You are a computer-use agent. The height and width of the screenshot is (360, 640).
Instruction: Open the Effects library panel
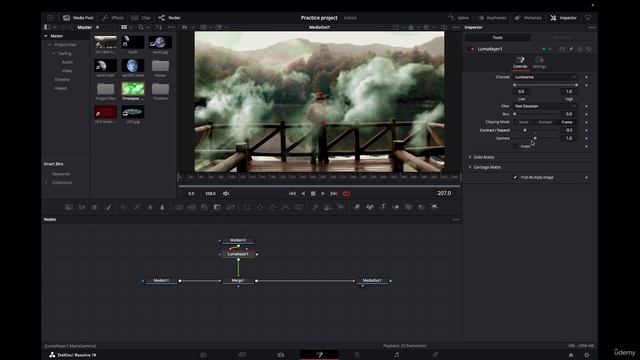113,18
